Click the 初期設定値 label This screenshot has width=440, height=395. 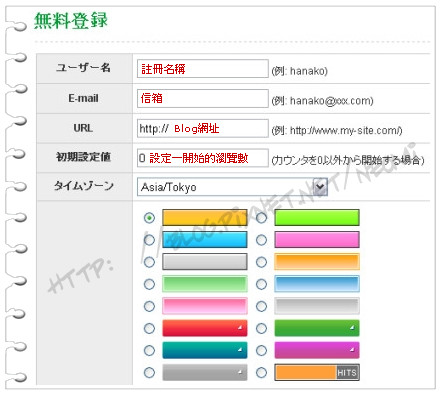[83, 157]
